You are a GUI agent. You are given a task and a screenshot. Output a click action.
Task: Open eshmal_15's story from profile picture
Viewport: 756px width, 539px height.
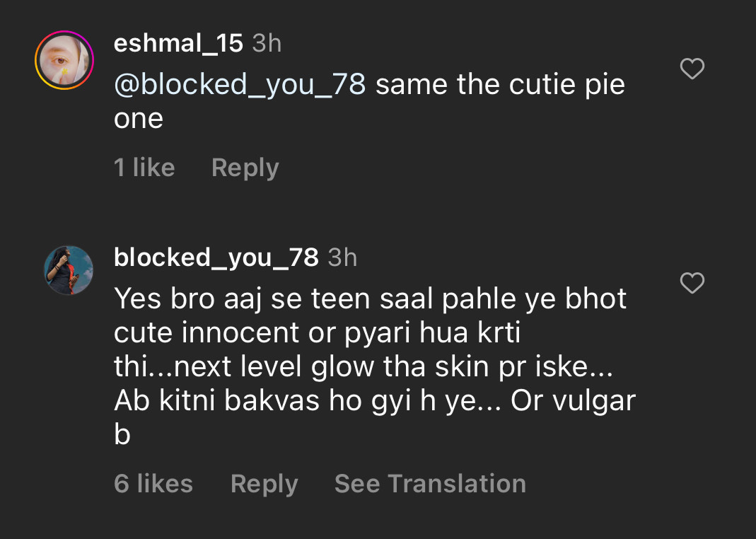tap(64, 60)
